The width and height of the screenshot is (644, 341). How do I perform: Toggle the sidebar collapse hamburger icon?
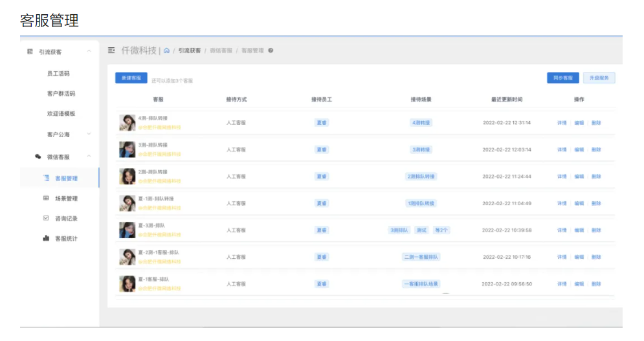(111, 50)
